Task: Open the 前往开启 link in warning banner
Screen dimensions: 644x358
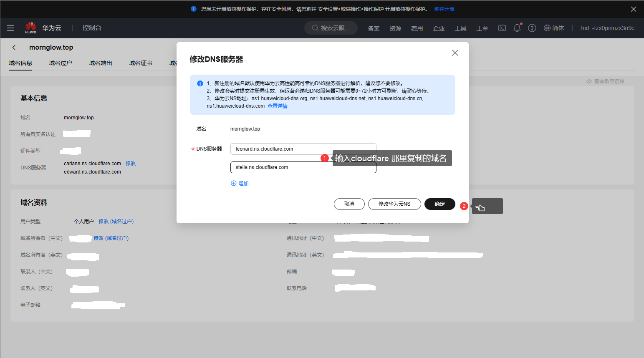Action: [444, 9]
